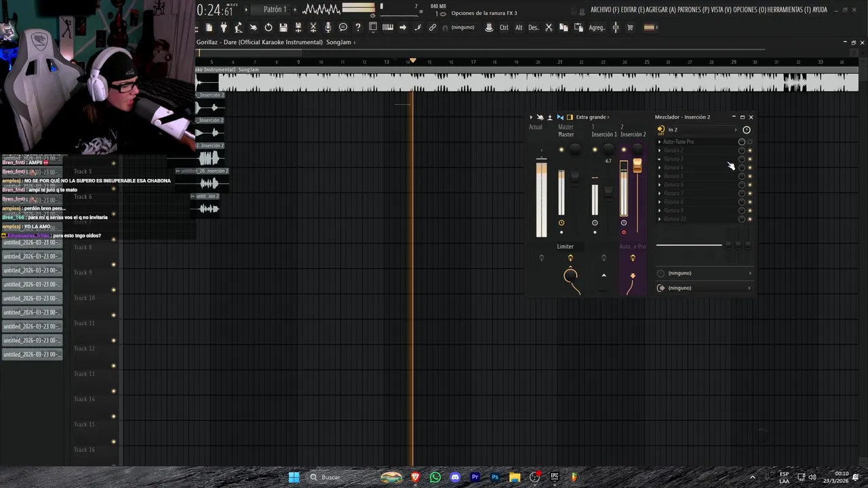Open Brave browser from taskbar
This screenshot has width=868, height=488.
tap(416, 477)
